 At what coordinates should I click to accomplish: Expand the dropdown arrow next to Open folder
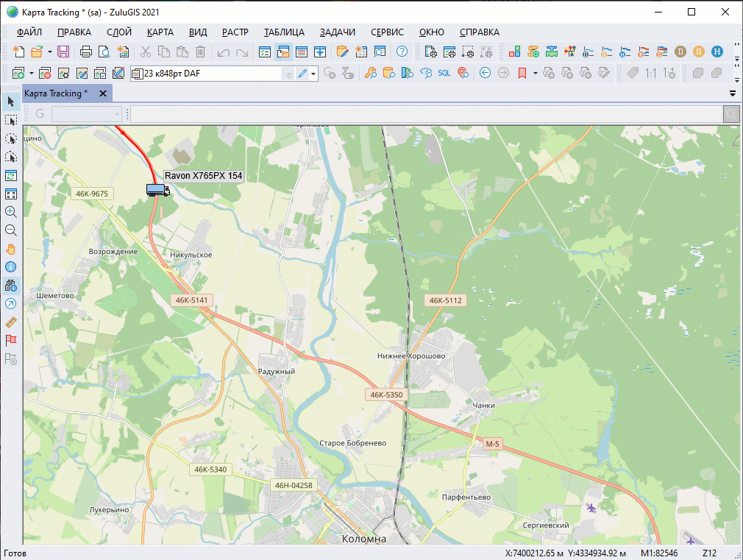(x=49, y=52)
